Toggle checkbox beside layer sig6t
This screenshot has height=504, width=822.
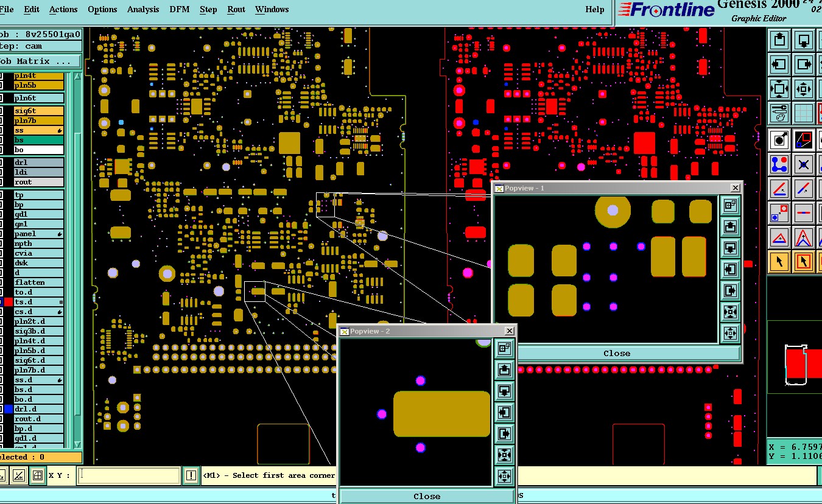pyautogui.click(x=1, y=111)
